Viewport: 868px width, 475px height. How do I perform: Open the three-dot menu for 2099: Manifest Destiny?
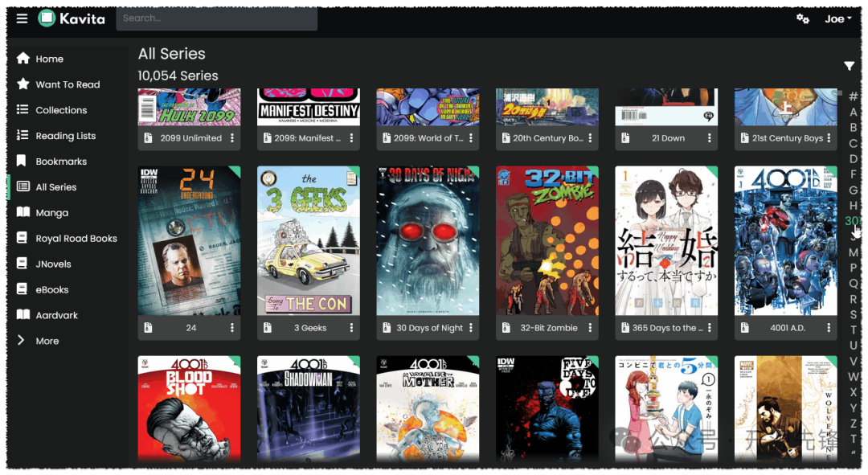coord(351,138)
